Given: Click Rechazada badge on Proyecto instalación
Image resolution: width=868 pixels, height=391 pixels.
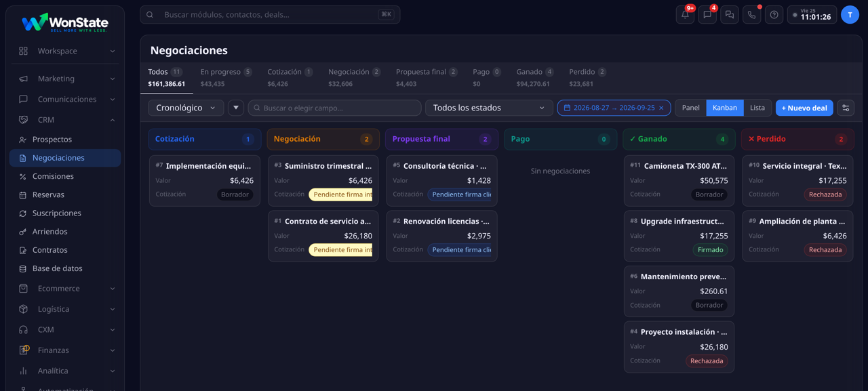Looking at the screenshot, I should [707, 361].
